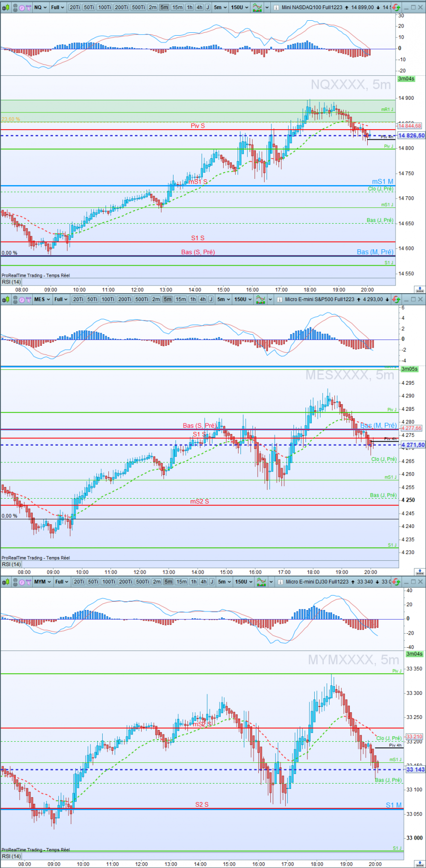Click 20Ti button in MES chart toolbar
Screen dimensions: 426x868
click(x=78, y=299)
